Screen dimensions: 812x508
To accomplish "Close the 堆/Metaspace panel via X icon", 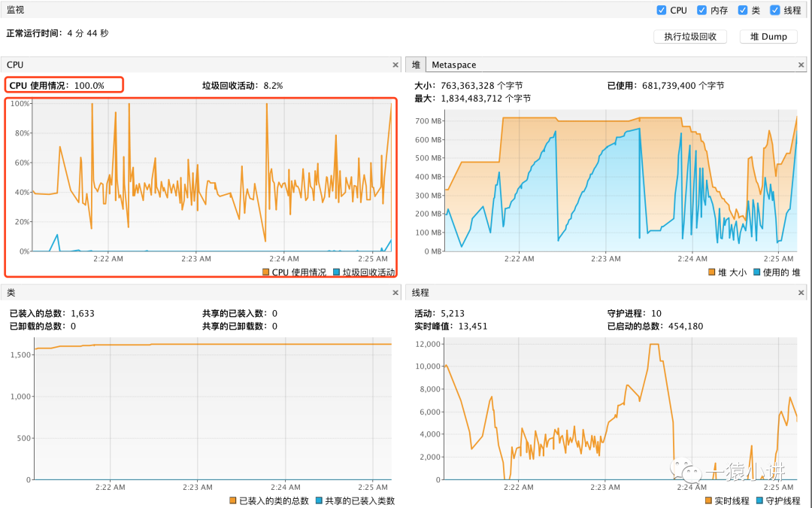I will (x=801, y=65).
